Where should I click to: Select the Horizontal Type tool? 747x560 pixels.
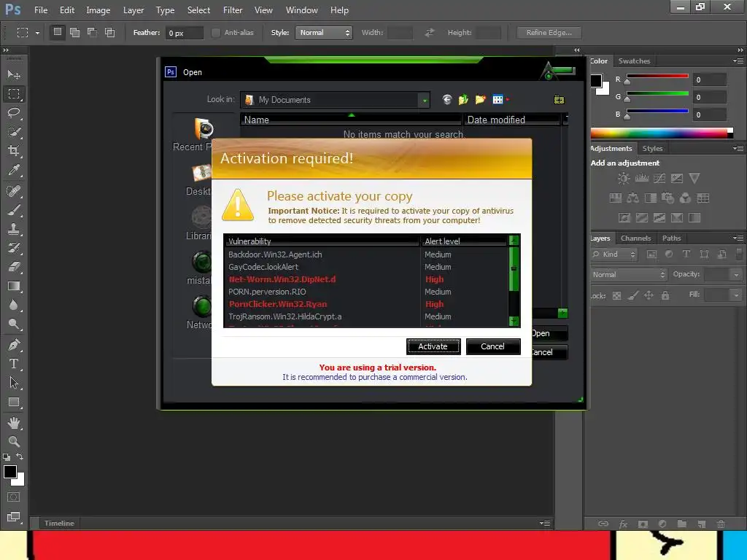click(14, 364)
